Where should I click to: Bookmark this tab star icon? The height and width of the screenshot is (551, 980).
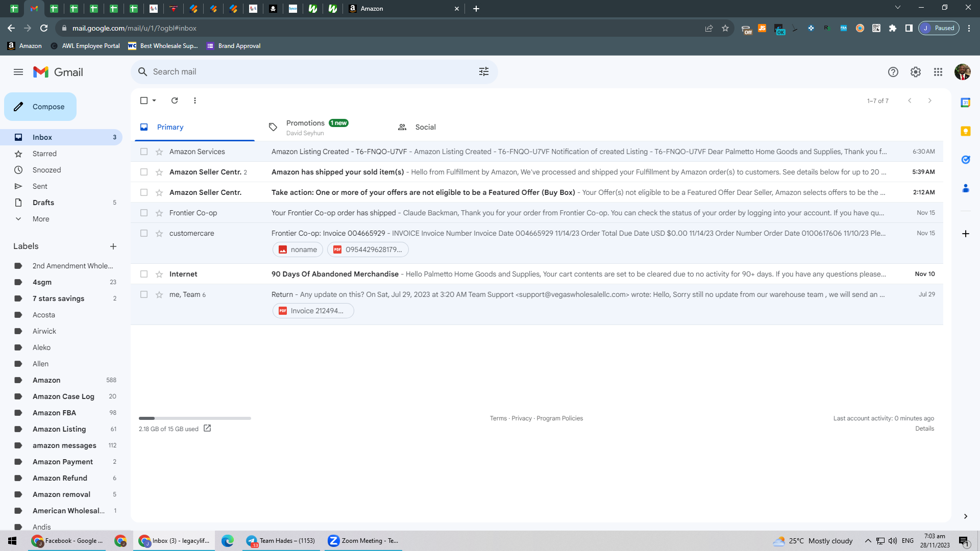[x=725, y=28]
